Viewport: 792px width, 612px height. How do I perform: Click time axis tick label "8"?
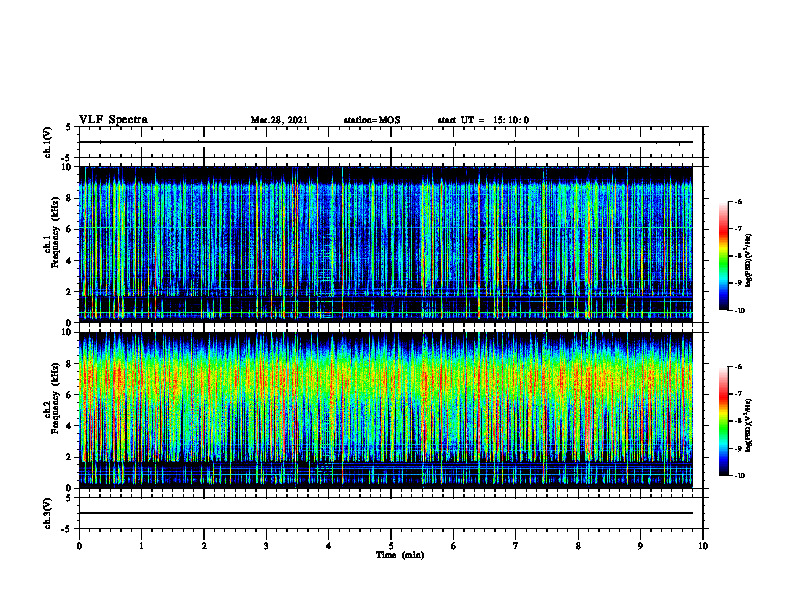(578, 546)
